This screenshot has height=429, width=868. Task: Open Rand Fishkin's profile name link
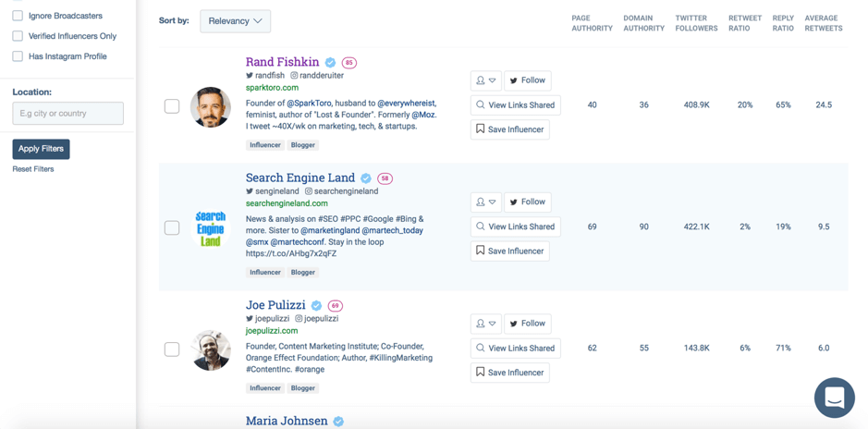pos(282,62)
